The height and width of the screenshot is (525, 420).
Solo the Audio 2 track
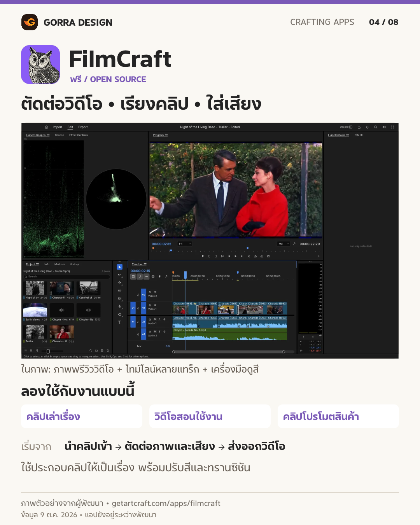tap(159, 332)
